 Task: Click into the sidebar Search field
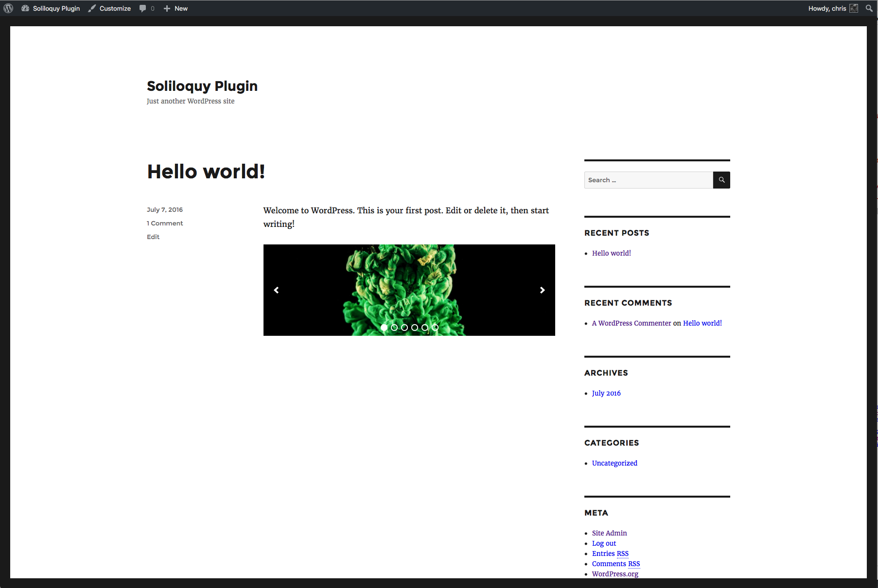coord(649,180)
